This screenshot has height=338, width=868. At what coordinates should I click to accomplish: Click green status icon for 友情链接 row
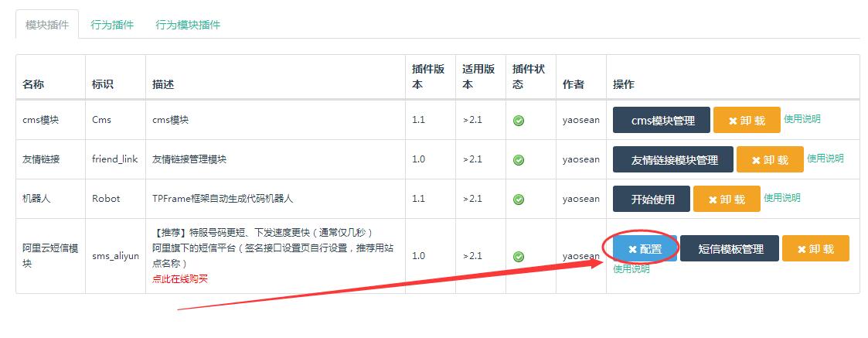click(x=518, y=159)
